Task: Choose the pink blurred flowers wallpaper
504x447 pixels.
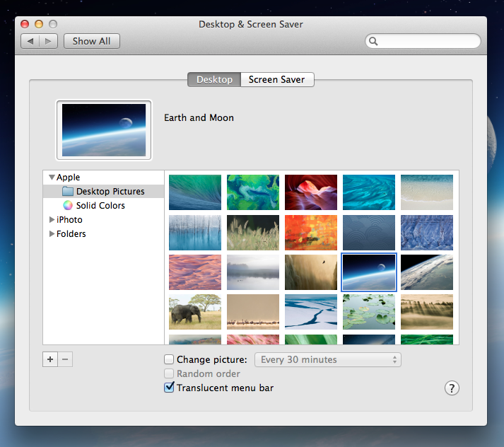Action: point(253,339)
